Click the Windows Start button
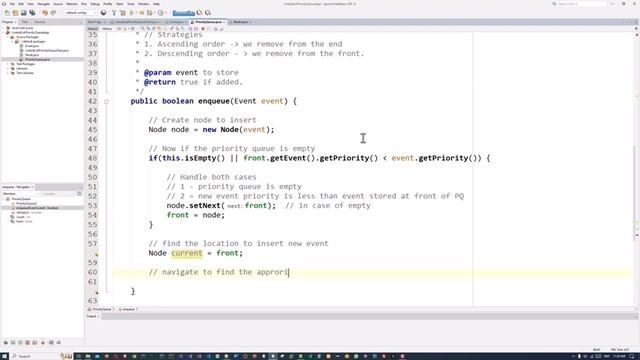 pos(4,356)
